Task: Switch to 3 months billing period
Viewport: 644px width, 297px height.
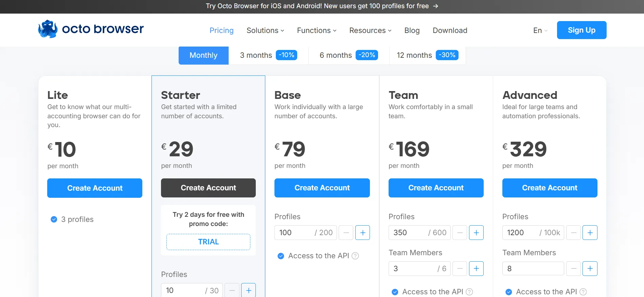Action: pos(269,55)
